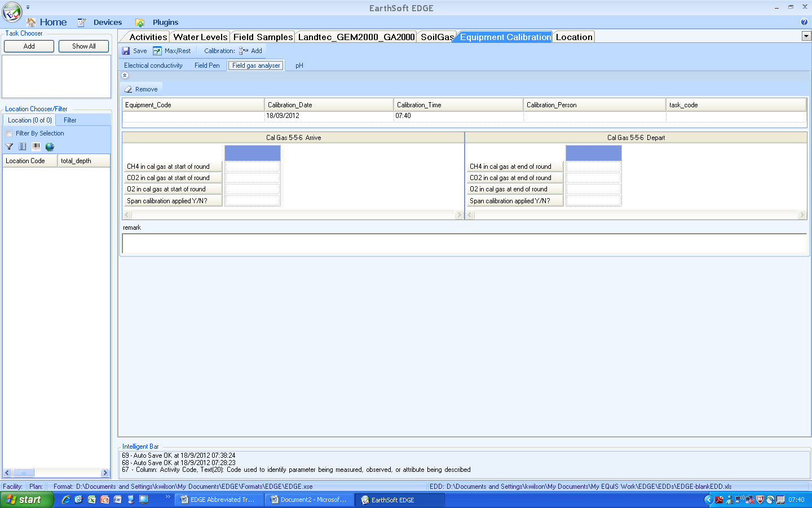Click the CO2 at end of round value cell
Viewport: 812px width, 508px height.
[x=593, y=178]
